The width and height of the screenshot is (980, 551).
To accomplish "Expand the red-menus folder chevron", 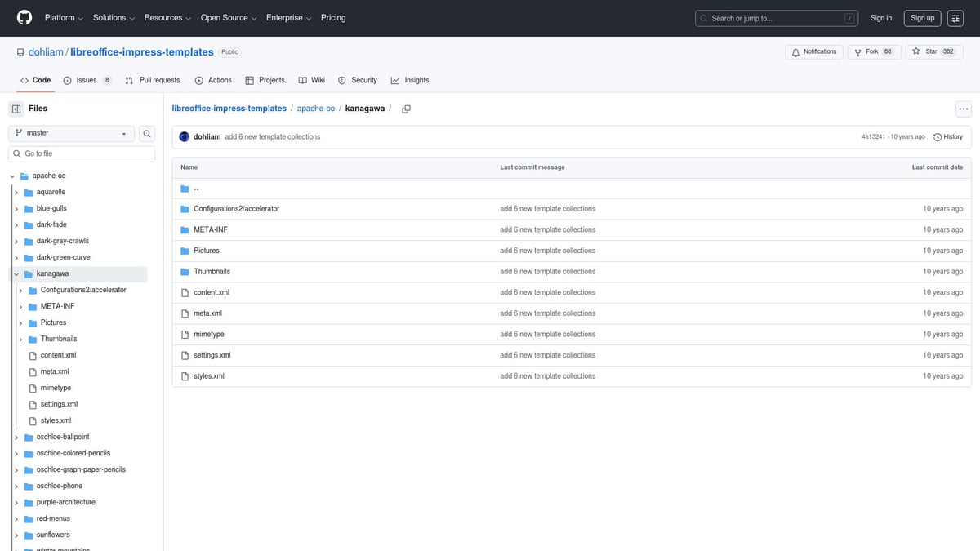I will click(16, 518).
